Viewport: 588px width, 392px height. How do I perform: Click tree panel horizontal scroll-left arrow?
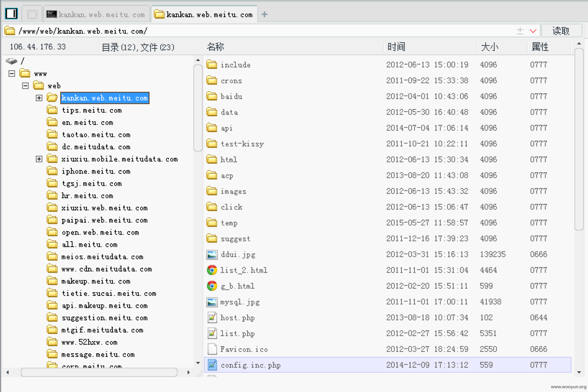pyautogui.click(x=8, y=372)
